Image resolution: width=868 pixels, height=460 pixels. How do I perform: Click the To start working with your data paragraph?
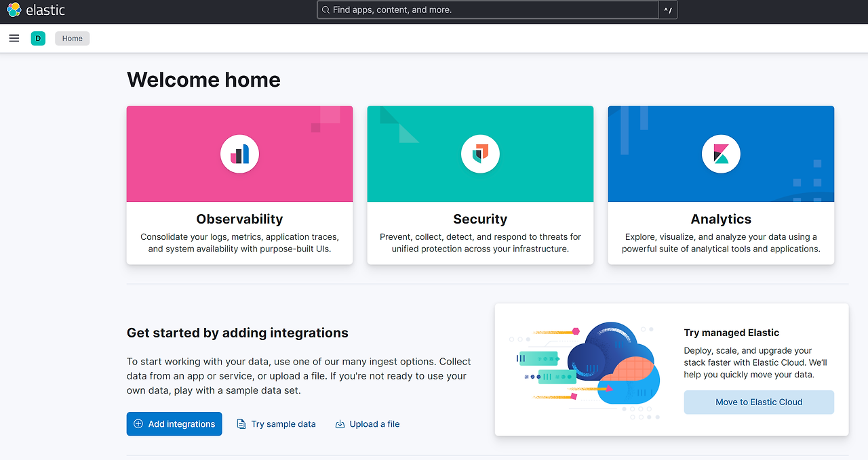click(299, 376)
